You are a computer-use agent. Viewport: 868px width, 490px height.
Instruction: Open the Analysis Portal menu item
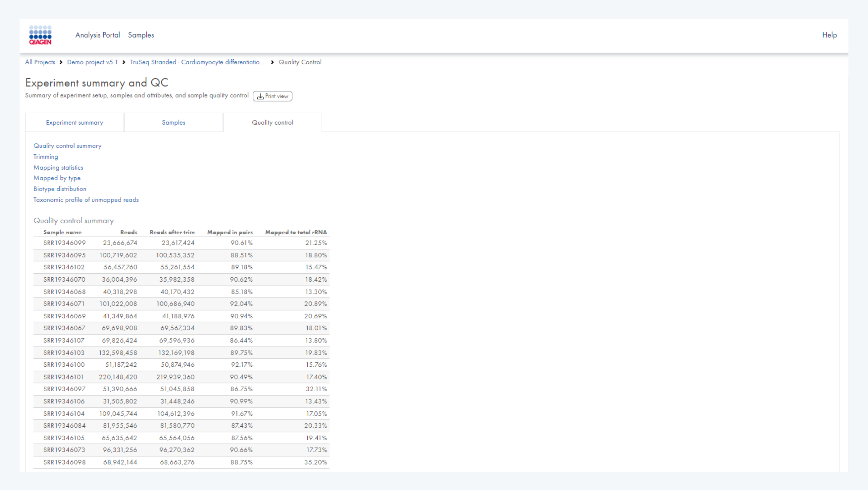coord(97,35)
